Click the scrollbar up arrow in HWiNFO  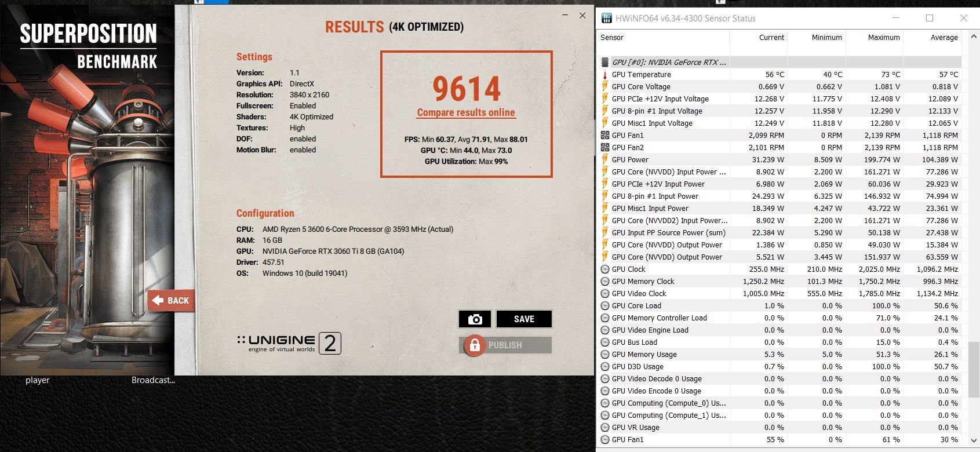[x=974, y=35]
